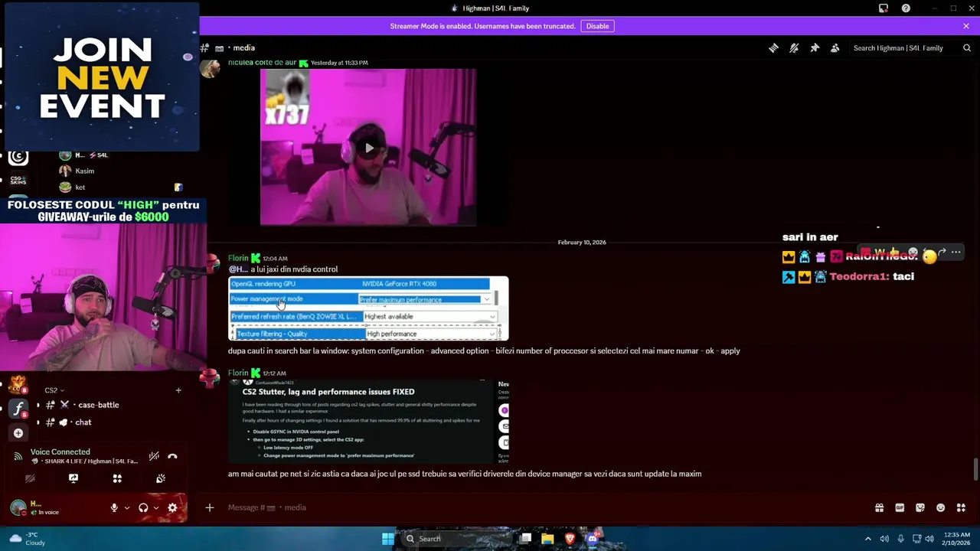The height and width of the screenshot is (551, 980).
Task: Open output device options arrow
Action: pos(155,507)
